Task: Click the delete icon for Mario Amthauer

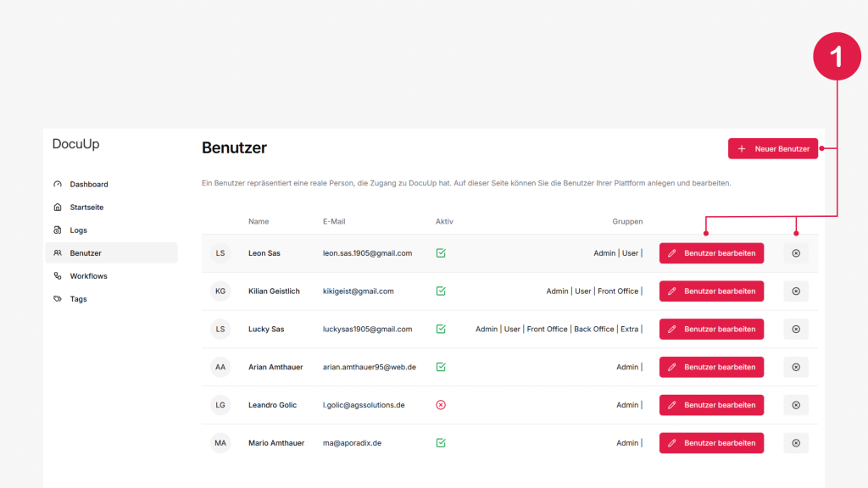Action: tap(795, 443)
